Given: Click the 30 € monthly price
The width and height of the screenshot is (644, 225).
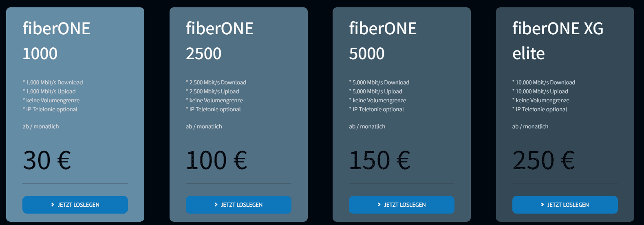Looking at the screenshot, I should tap(47, 160).
